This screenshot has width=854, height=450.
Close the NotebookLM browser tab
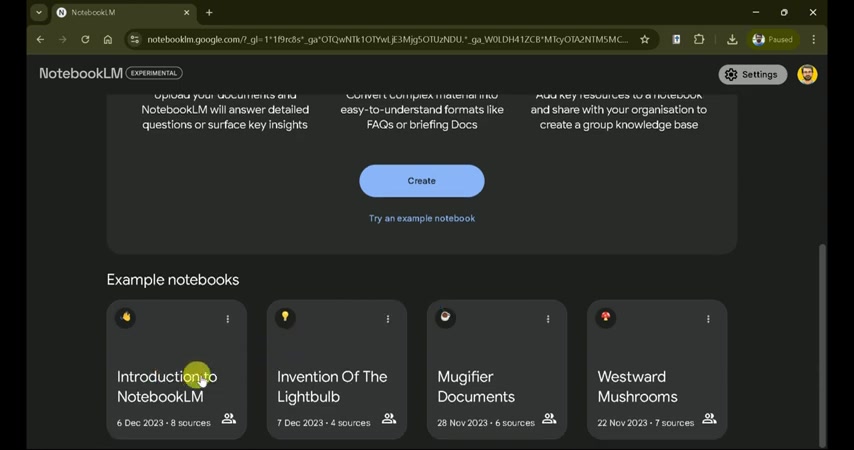point(186,12)
